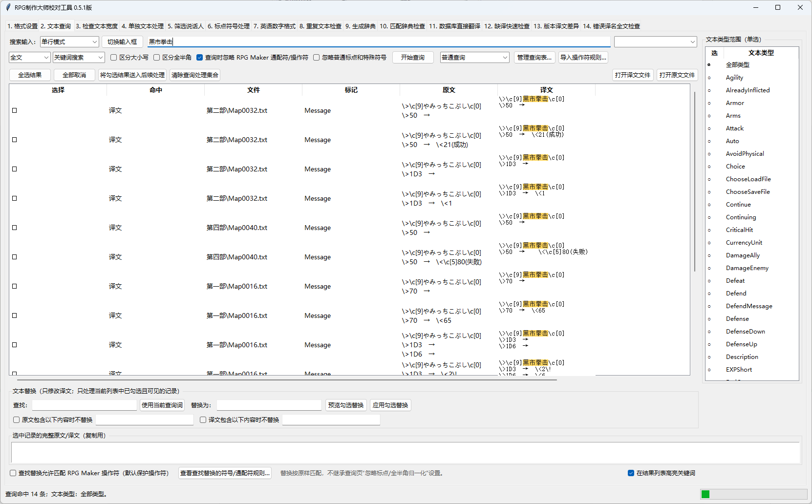Check 译文包含以下内容时不替换 option
Image resolution: width=812 pixels, height=504 pixels.
[x=203, y=420]
